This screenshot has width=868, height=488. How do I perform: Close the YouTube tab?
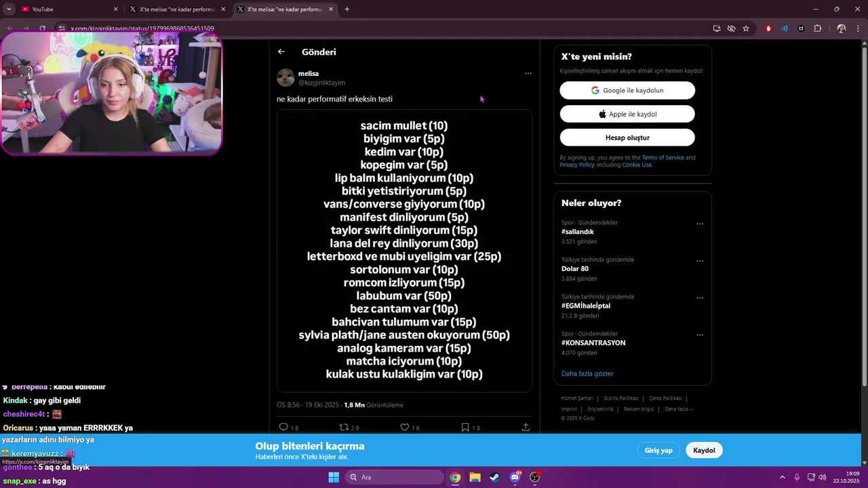coord(115,9)
